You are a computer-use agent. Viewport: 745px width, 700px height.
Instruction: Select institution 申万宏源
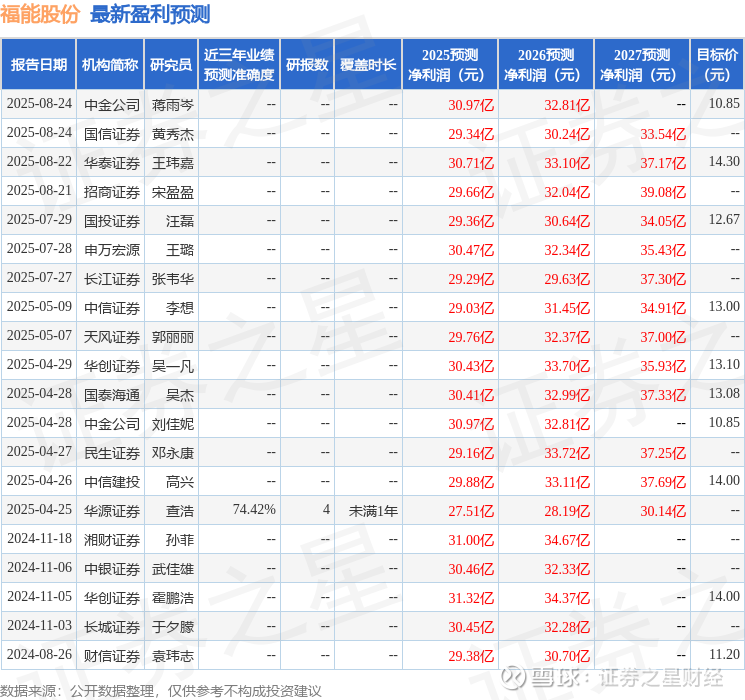(112, 250)
